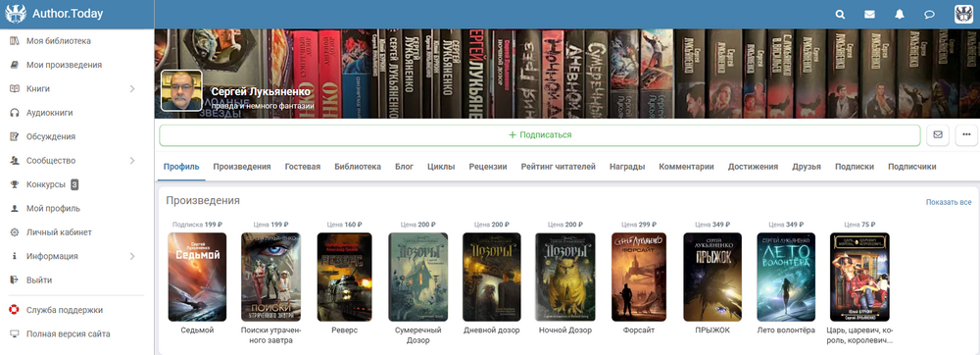980x355 pixels.
Task: Click the library icon beside Моя библиотека
Action: [14, 40]
